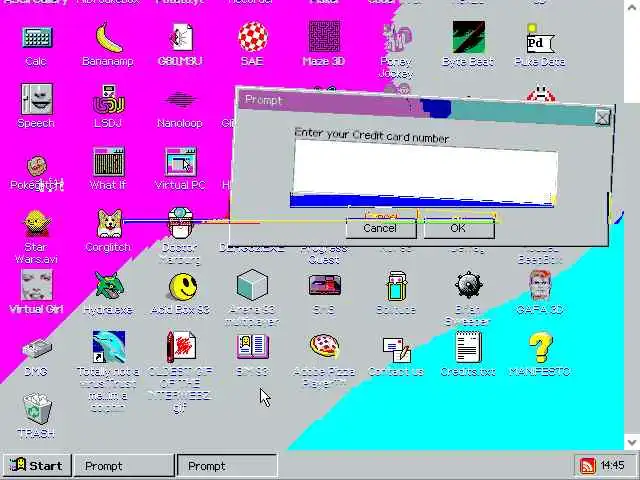The image size is (640, 480).
Task: Open the Start menu
Action: click(x=37, y=465)
